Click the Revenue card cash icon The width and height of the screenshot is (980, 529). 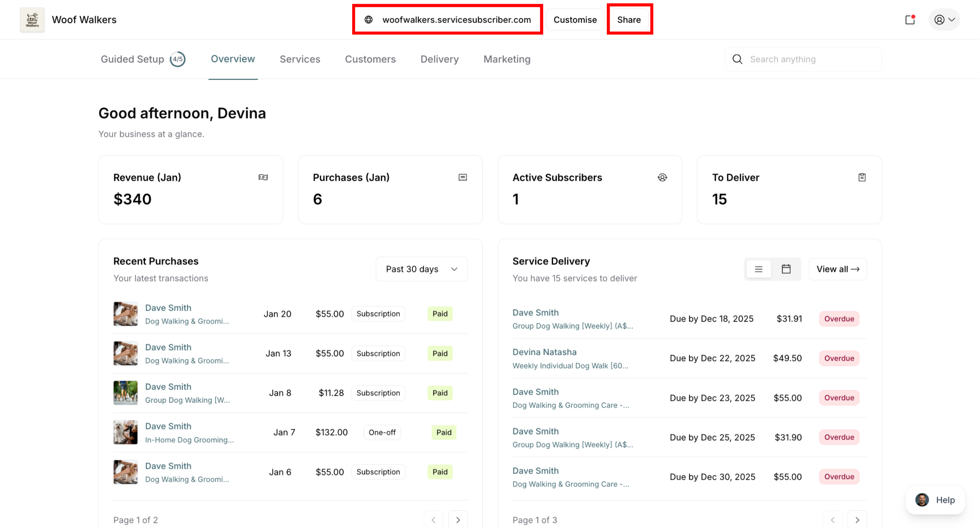(x=263, y=178)
